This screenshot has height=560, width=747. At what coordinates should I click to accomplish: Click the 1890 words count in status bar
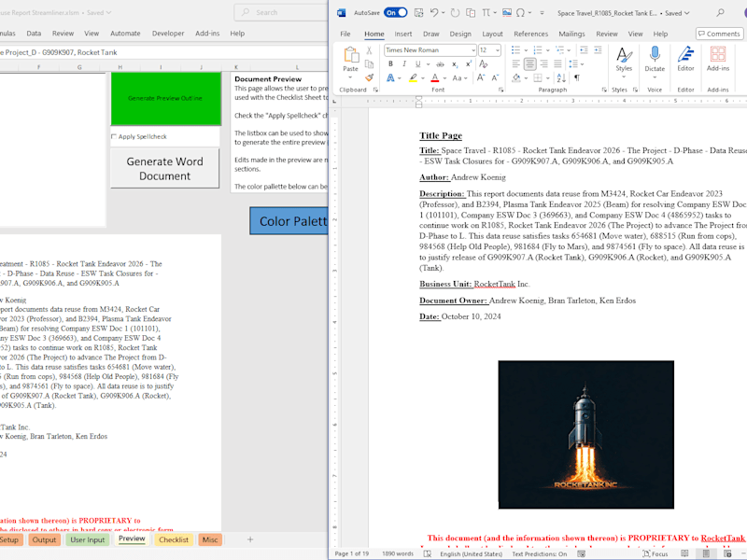tap(398, 553)
